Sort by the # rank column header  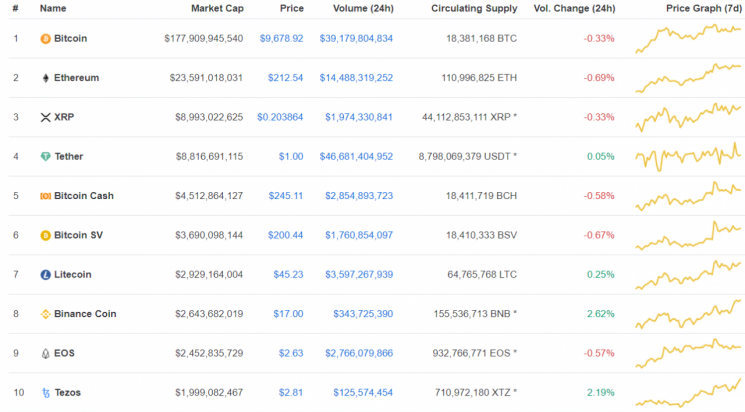(16, 9)
